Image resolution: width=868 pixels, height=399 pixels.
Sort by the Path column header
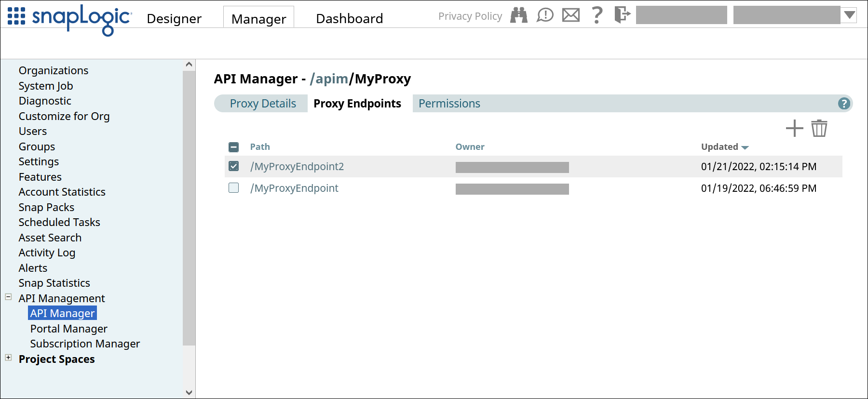coord(260,147)
